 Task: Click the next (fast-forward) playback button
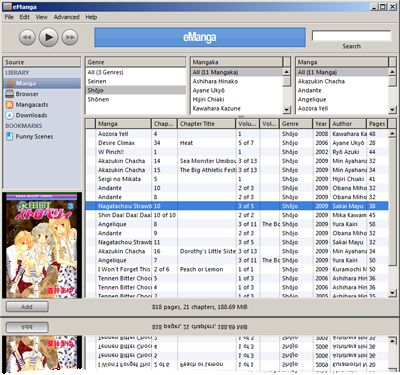point(70,37)
